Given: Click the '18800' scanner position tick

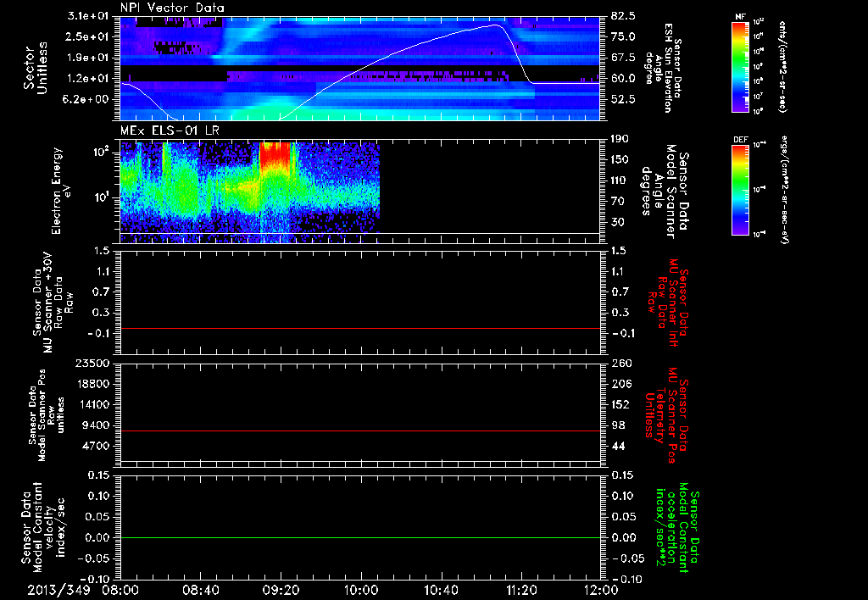Looking at the screenshot, I should 93,384.
